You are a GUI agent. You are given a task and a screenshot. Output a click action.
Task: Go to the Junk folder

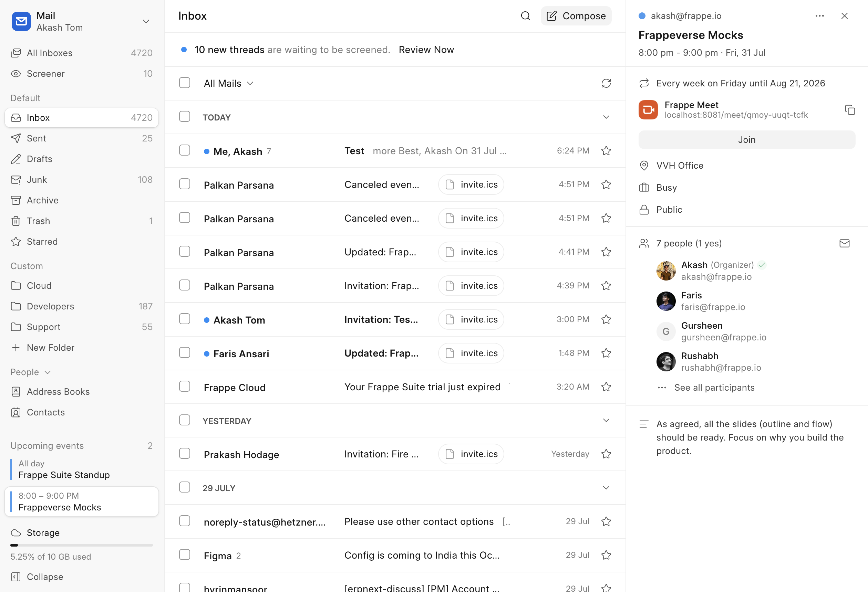[81, 180]
